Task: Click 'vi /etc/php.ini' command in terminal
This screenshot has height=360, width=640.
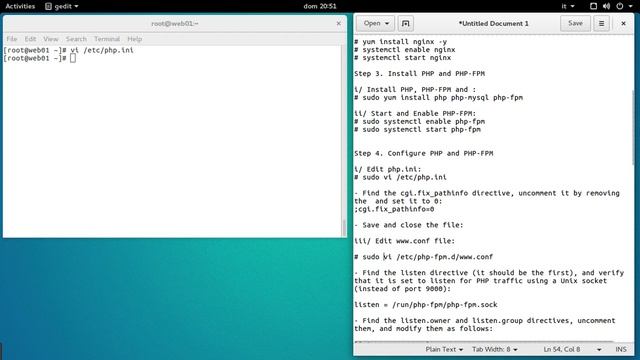Action: 102,50
